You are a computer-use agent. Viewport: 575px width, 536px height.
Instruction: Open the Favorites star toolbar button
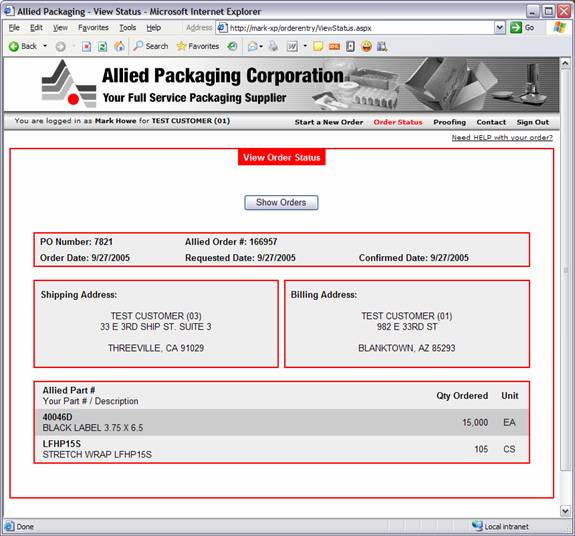point(198,46)
